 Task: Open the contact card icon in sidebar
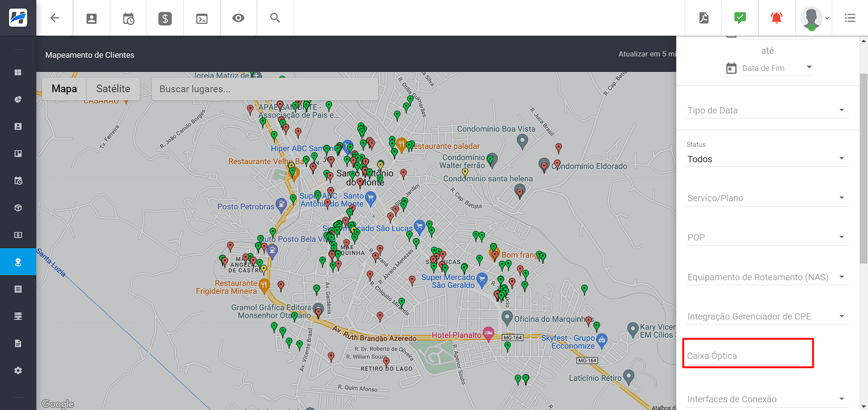click(x=18, y=127)
